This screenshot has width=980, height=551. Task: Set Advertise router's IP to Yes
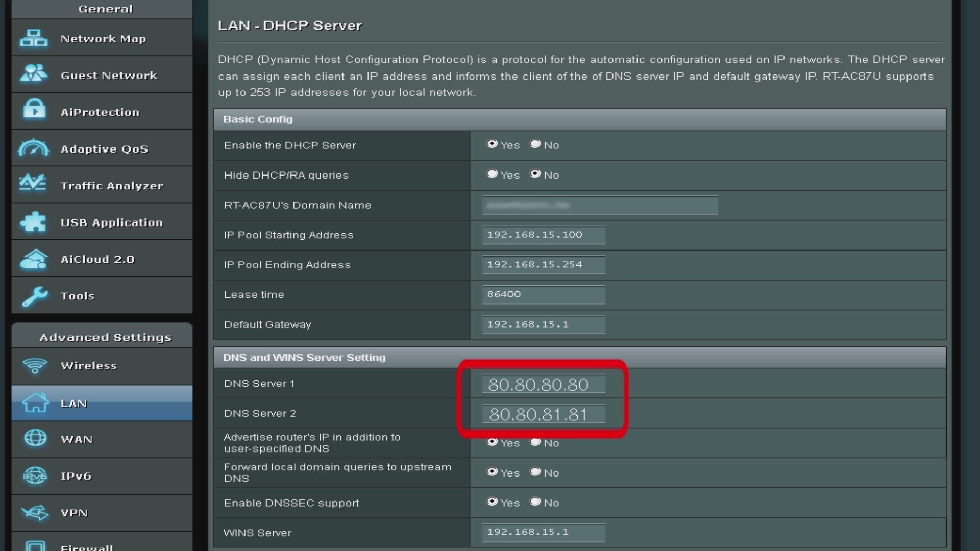(492, 442)
